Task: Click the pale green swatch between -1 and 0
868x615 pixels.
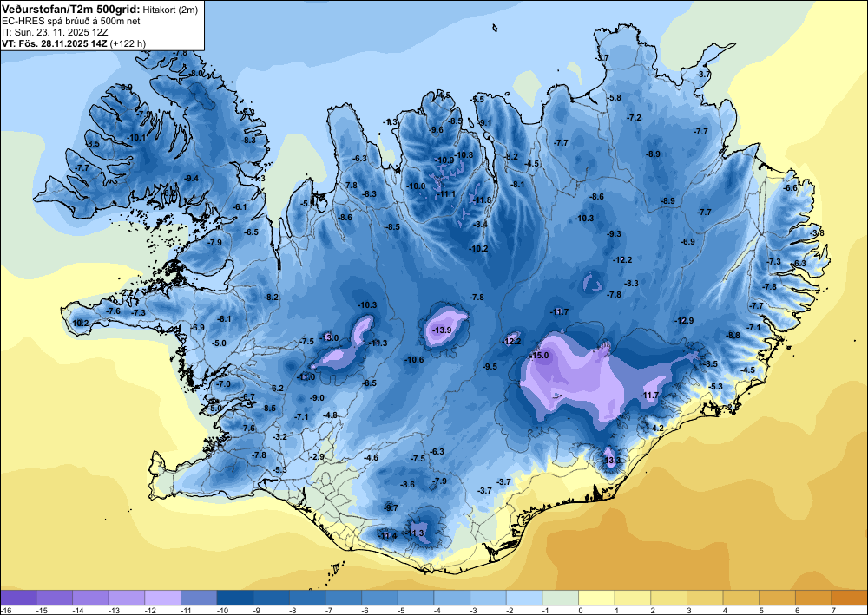Action: pos(560,598)
